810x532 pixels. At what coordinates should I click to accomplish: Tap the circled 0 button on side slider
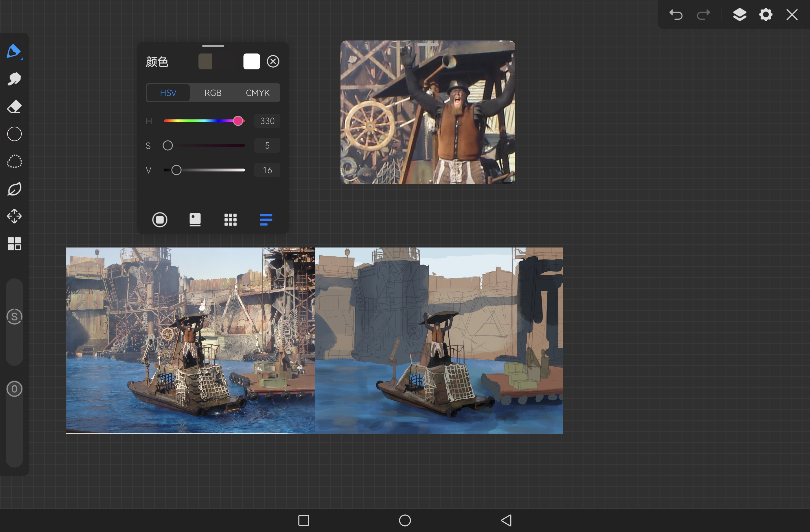pyautogui.click(x=14, y=389)
